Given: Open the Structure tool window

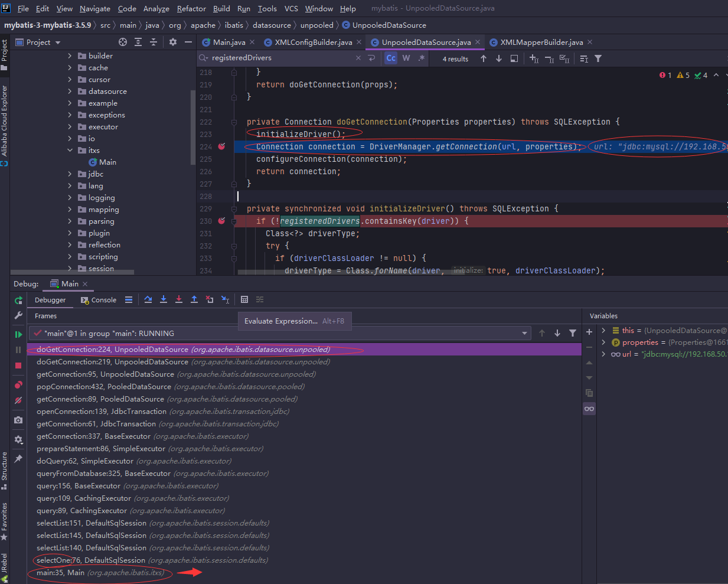Looking at the screenshot, I should pyautogui.click(x=5, y=471).
